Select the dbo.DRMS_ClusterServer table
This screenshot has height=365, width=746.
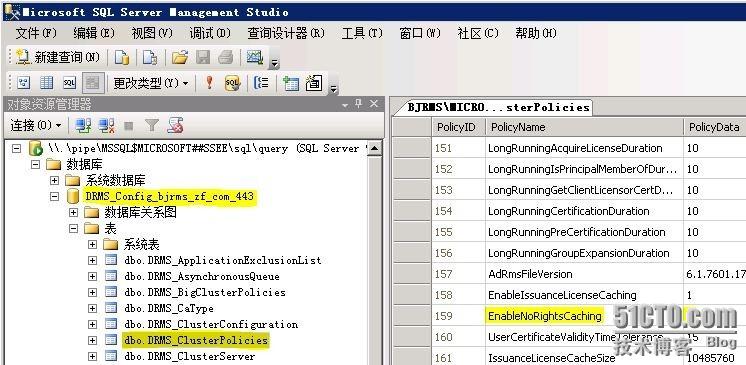(x=189, y=356)
